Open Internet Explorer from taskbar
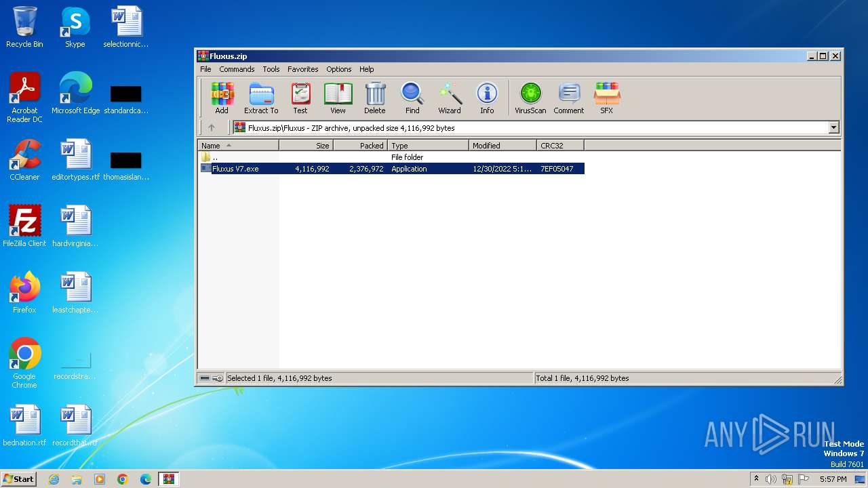The image size is (868, 488). (54, 479)
